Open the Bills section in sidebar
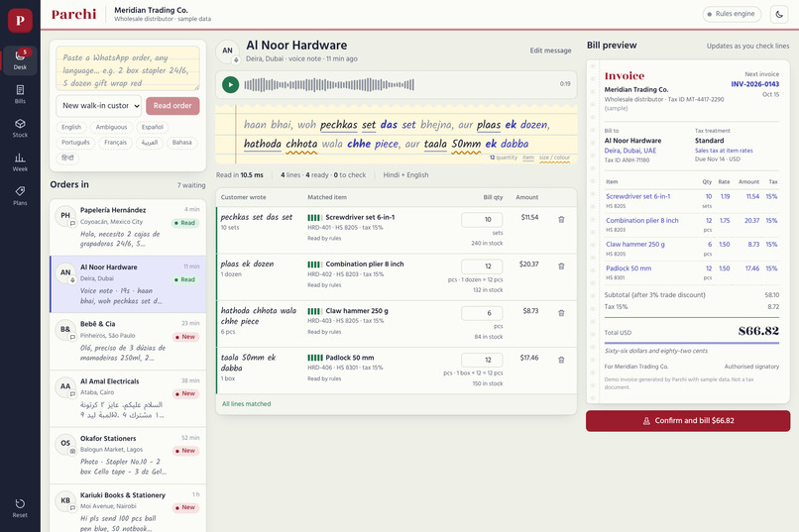 pos(20,94)
